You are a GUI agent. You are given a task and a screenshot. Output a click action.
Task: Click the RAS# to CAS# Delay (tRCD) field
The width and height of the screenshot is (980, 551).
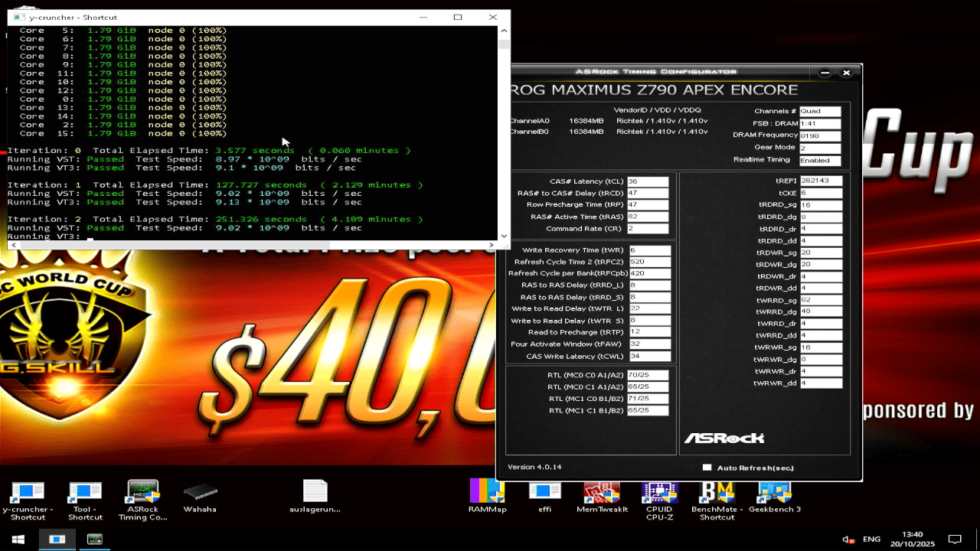pos(648,194)
